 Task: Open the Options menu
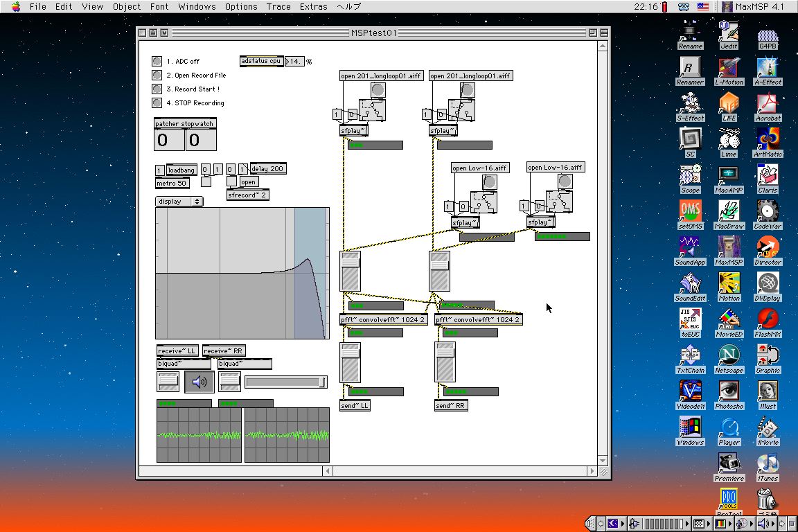click(x=241, y=7)
